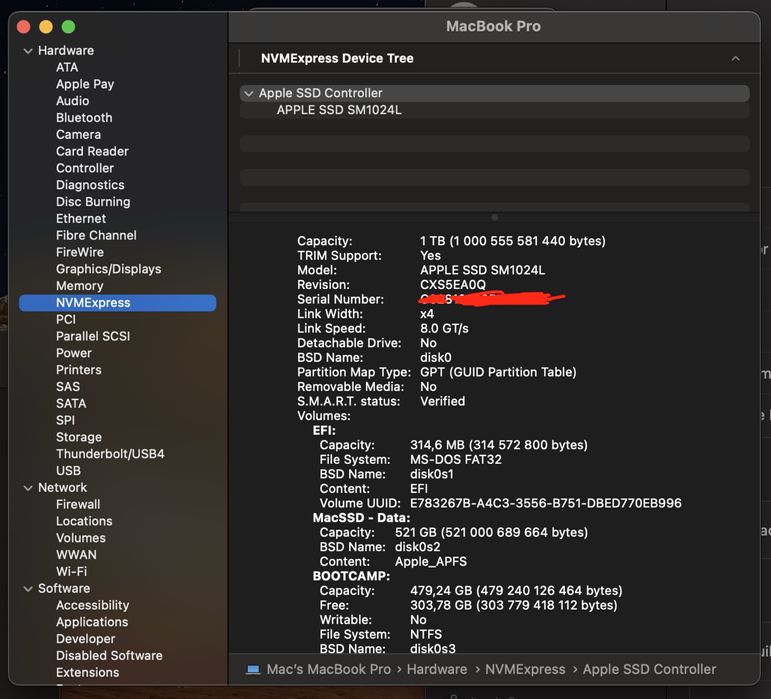
Task: Click the Link Speed value 8.0 GT/s
Action: coord(444,328)
